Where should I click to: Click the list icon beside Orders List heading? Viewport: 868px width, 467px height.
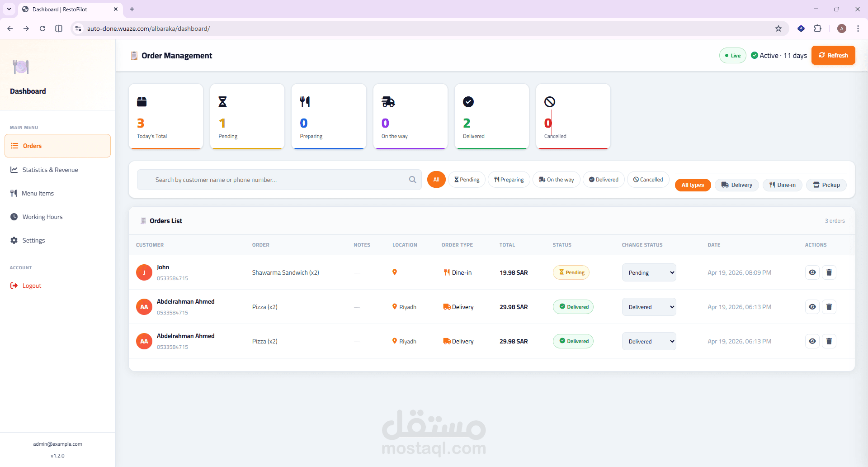[143, 221]
